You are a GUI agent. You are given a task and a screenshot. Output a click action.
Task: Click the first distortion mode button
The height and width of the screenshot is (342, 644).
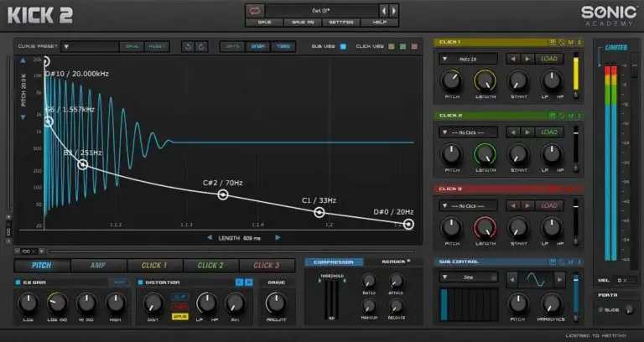coord(180,297)
